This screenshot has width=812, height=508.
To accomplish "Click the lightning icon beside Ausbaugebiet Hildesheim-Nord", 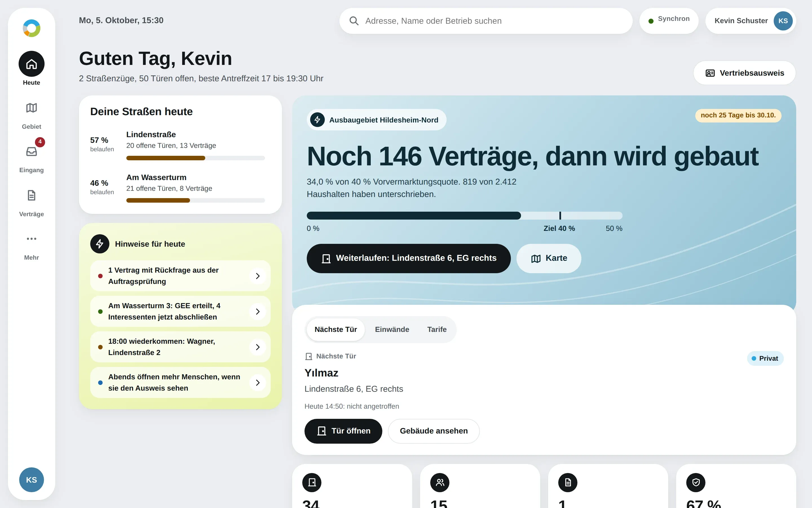I will tap(317, 120).
